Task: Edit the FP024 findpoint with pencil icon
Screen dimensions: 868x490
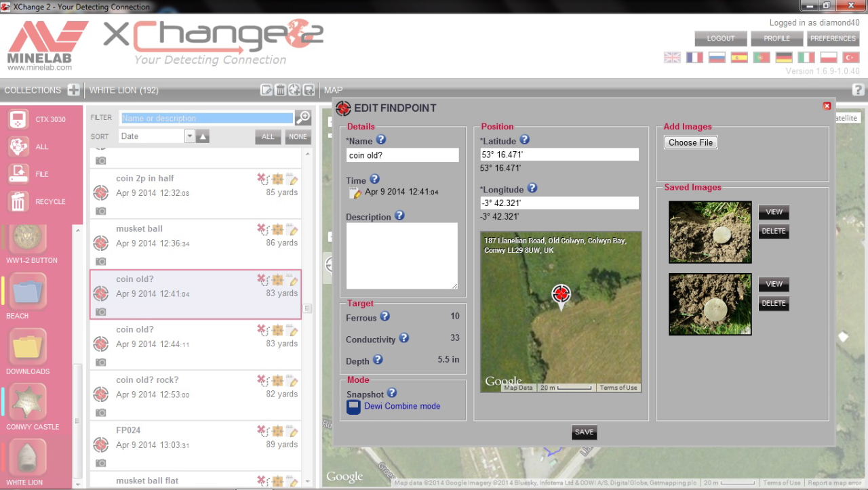Action: (x=292, y=431)
